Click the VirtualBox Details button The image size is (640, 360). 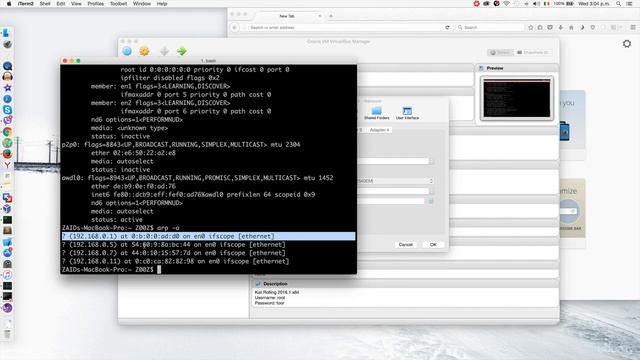(x=500, y=52)
